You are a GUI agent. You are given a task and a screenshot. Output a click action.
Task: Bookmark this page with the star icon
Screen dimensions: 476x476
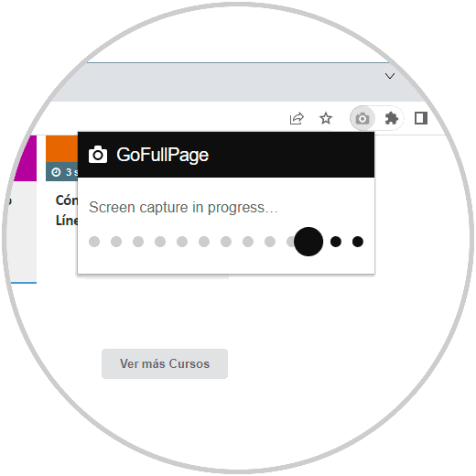[326, 118]
